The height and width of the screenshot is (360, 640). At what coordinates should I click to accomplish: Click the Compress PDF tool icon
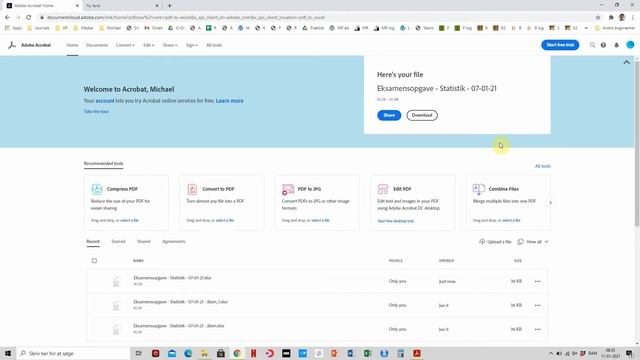tap(97, 189)
